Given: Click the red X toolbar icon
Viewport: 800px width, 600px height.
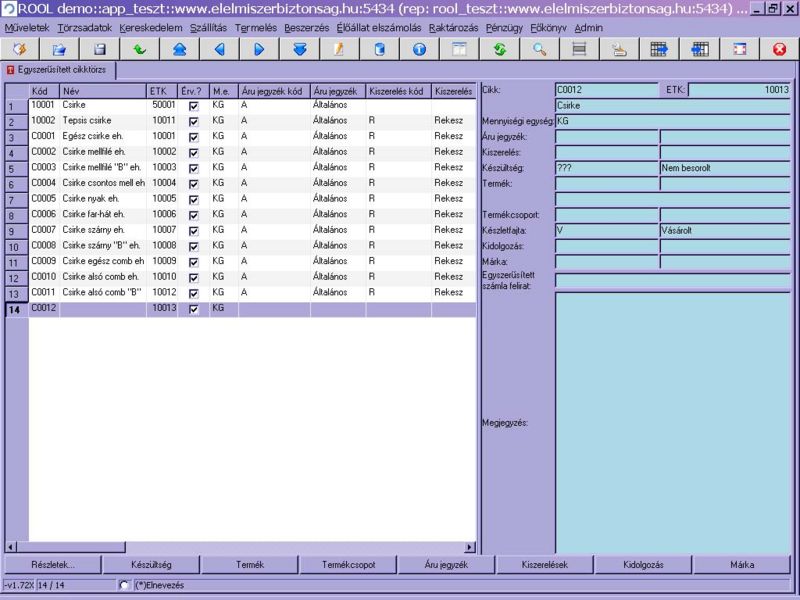Looking at the screenshot, I should pos(779,48).
